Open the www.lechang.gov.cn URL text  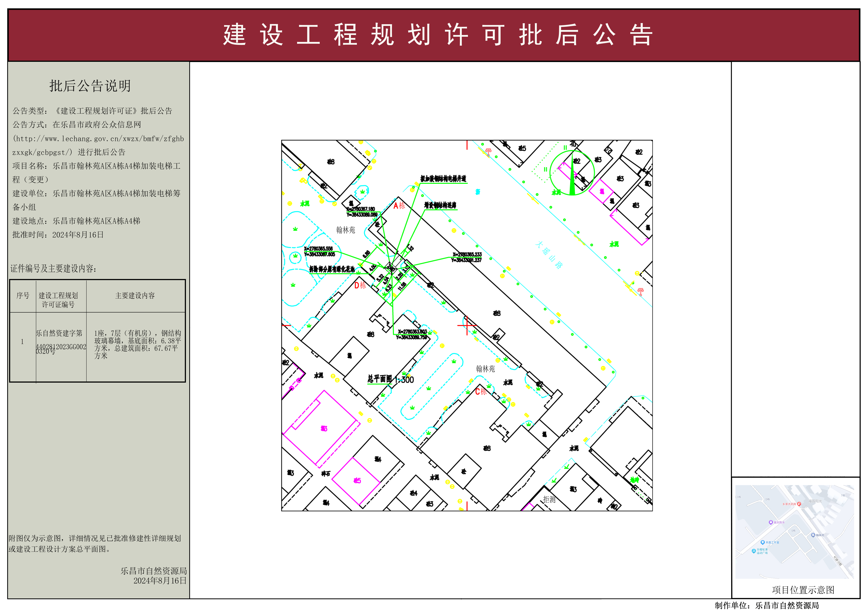98,145
